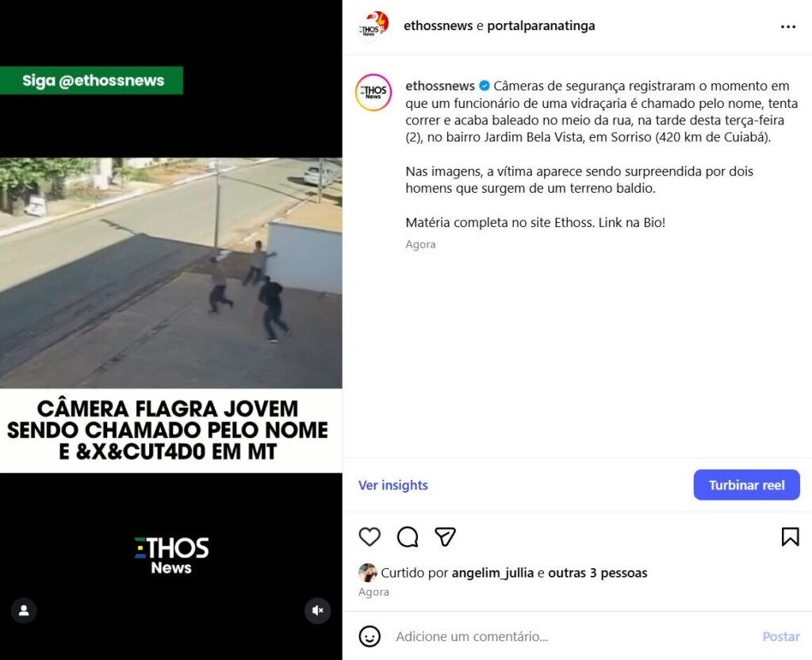Like the reel with heart icon
Screen dimensions: 812x660
click(x=370, y=537)
